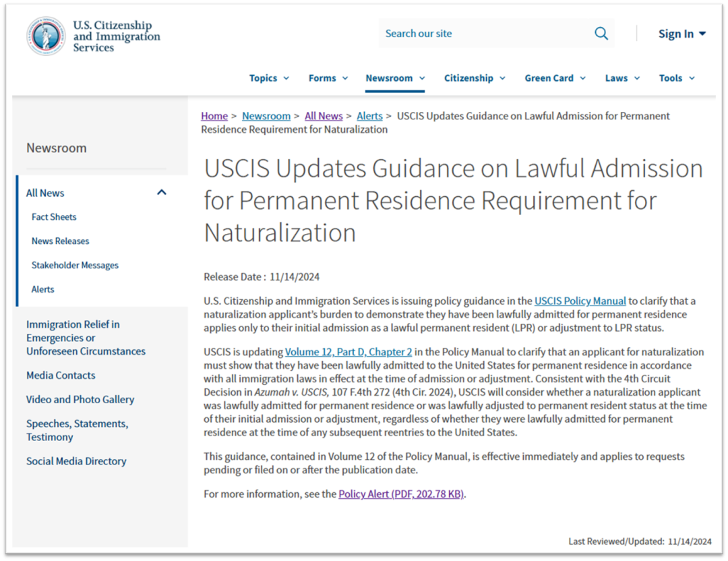Expand the Tools menu
The image size is (728, 561).
tap(676, 78)
